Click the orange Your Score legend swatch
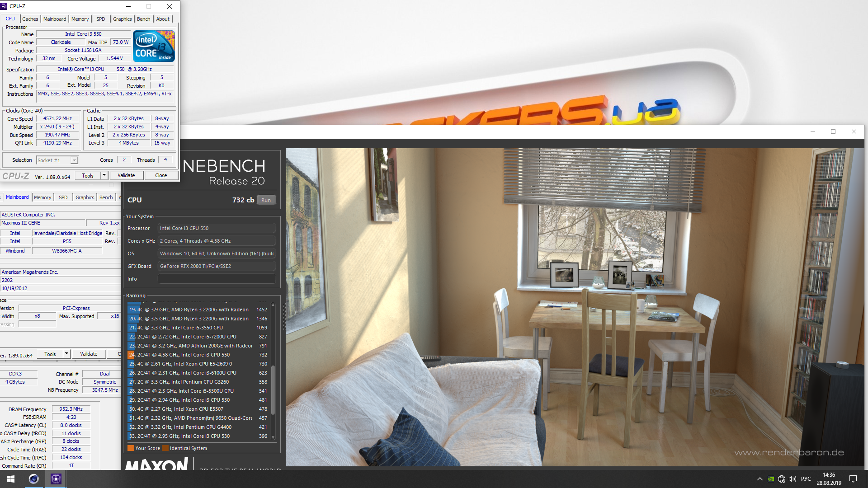Screen dimensions: 868x488 [x=131, y=448]
